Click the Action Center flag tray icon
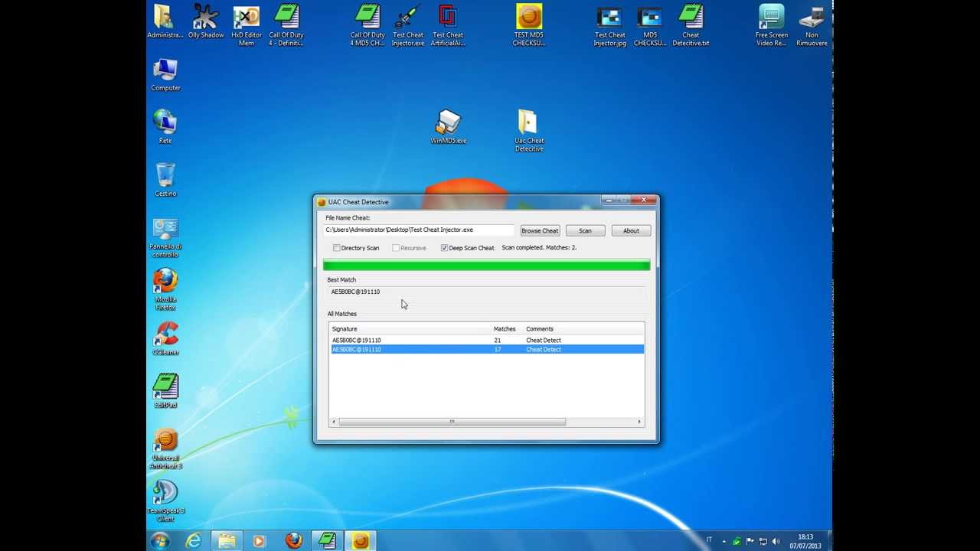 [750, 541]
